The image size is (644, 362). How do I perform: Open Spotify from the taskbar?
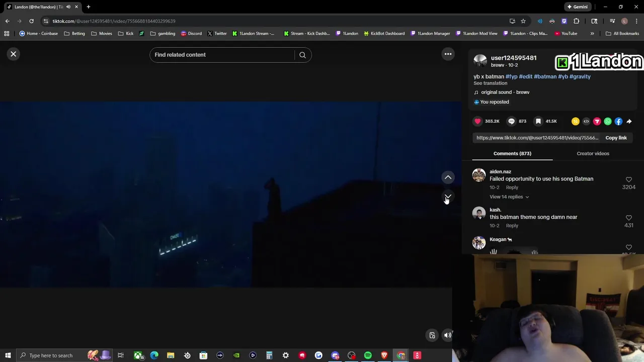coord(368,355)
